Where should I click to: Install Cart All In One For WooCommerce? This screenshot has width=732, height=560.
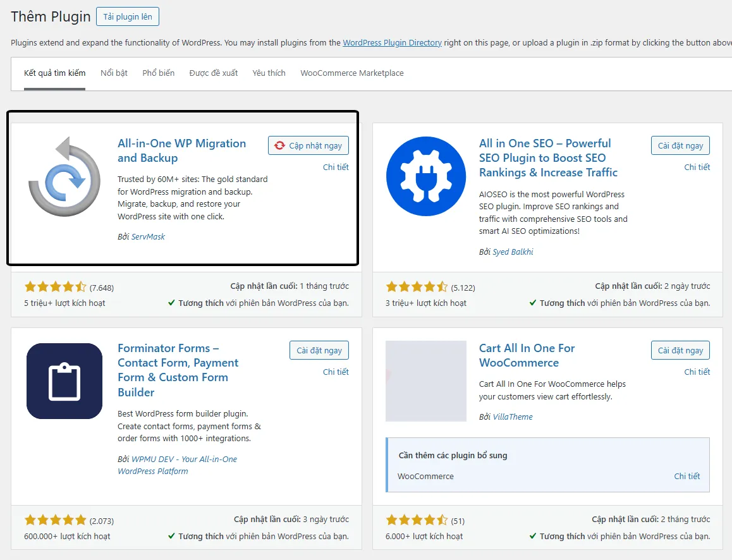[x=680, y=350]
